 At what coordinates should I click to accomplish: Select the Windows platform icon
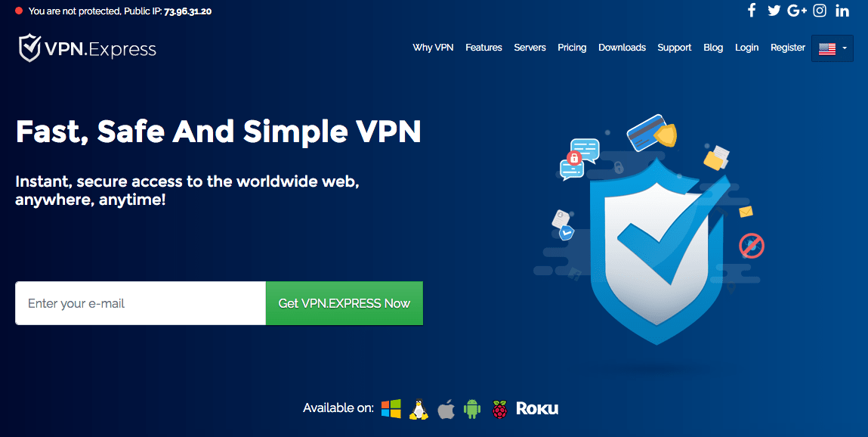(x=391, y=409)
